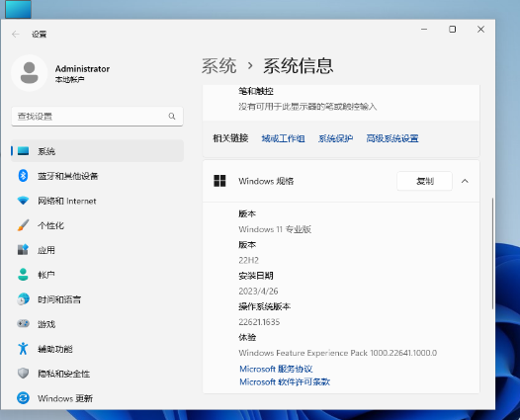The image size is (520, 420).
Task: Click the 安装日期 label
Action: 256,276
